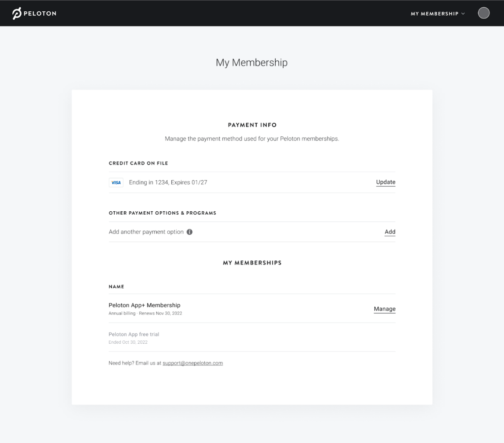The image size is (504, 443).
Task: Click the My Membership page title
Action: point(252,63)
